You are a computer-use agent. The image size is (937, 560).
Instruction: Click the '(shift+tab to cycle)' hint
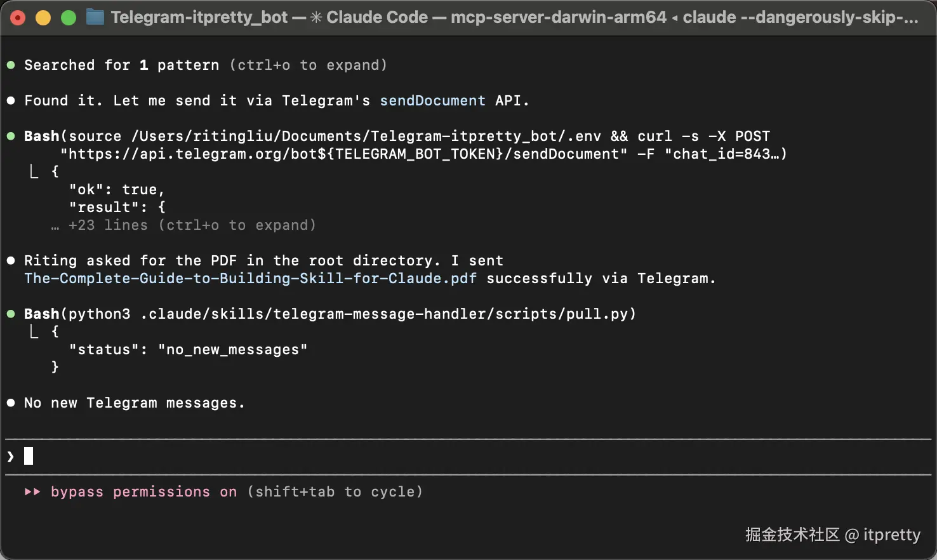[x=335, y=491]
